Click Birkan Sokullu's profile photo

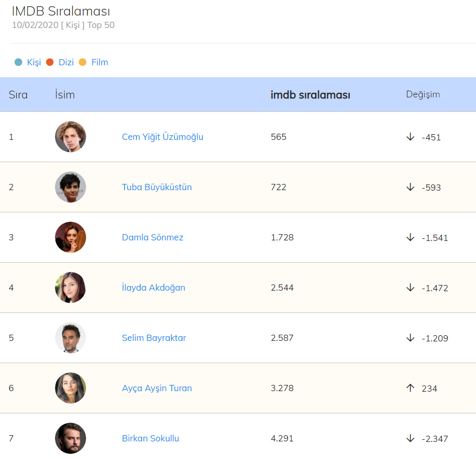(71, 438)
